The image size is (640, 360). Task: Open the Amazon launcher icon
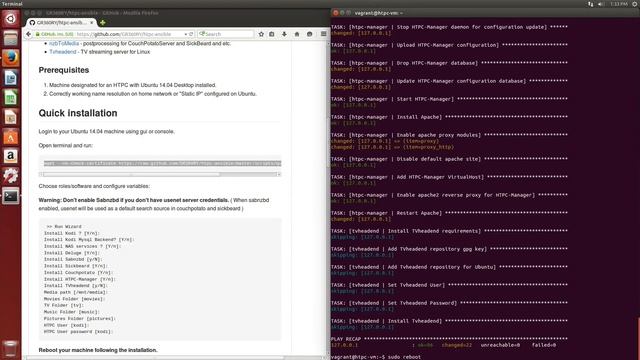(11, 156)
